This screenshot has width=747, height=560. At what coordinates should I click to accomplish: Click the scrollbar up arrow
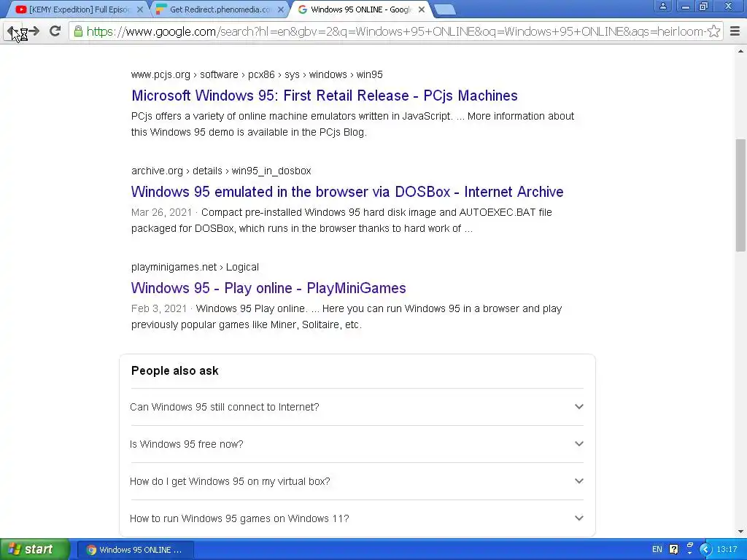click(x=740, y=51)
